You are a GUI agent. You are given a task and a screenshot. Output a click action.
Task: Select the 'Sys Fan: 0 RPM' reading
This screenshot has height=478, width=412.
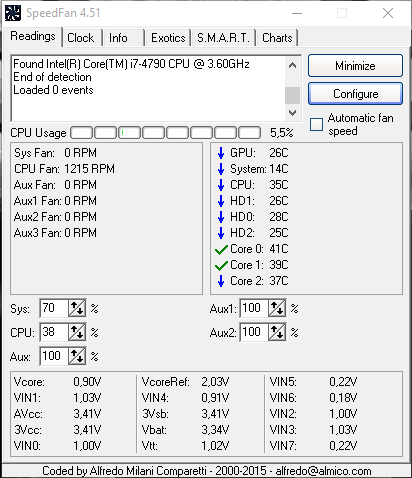(55, 153)
